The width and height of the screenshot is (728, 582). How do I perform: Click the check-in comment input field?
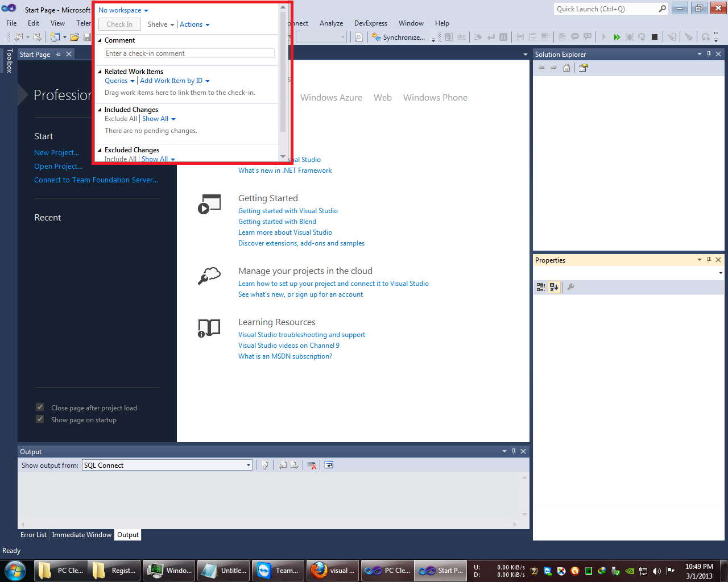point(189,53)
